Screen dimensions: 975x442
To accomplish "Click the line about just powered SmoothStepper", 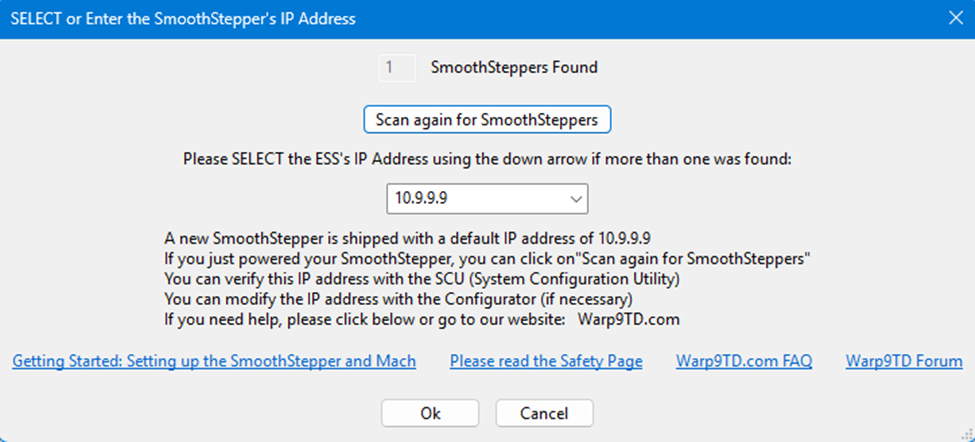I will pos(486,258).
